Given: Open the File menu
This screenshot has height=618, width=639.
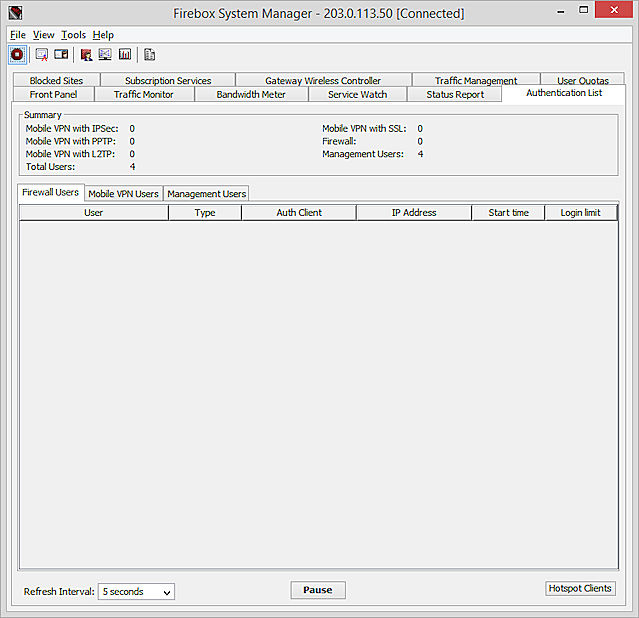Looking at the screenshot, I should pos(17,35).
